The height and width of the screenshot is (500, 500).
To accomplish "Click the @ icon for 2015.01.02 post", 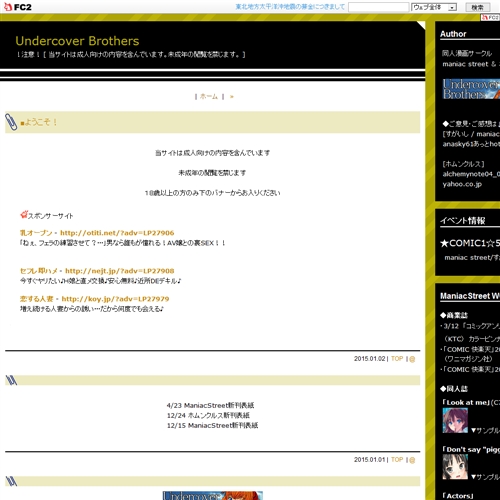I will pos(412,359).
